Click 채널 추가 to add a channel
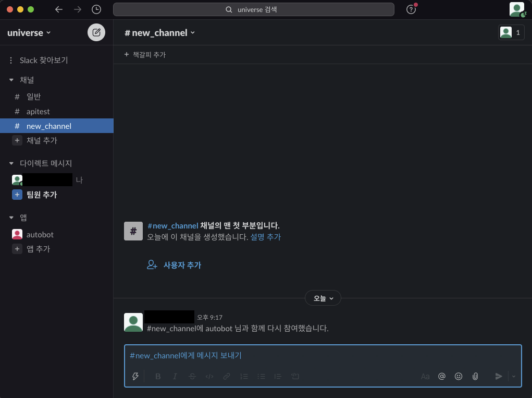Viewport: 532px width, 398px height. 42,140
